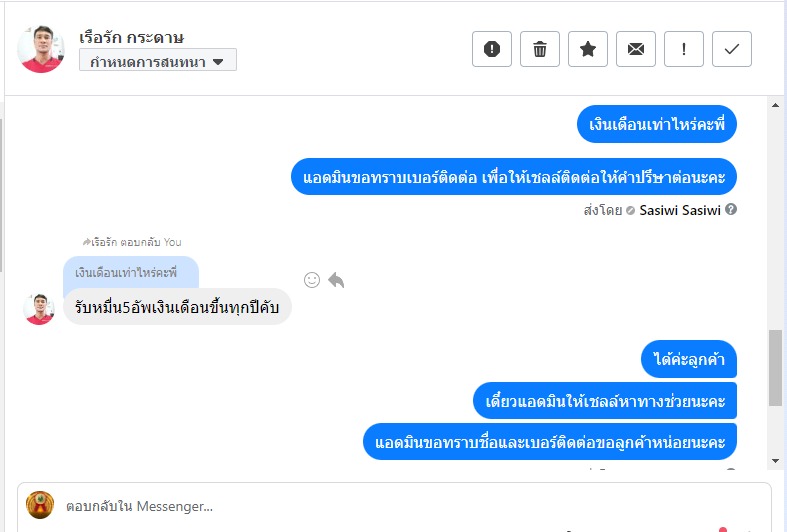Click the page avatar in the reply box
Screen dimensions: 787x532
(40, 504)
